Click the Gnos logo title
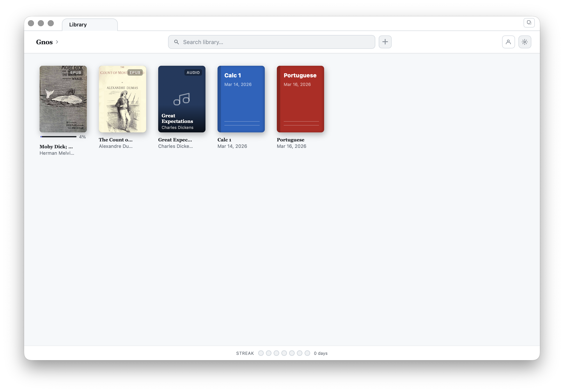The height and width of the screenshot is (392, 564). pyautogui.click(x=44, y=42)
